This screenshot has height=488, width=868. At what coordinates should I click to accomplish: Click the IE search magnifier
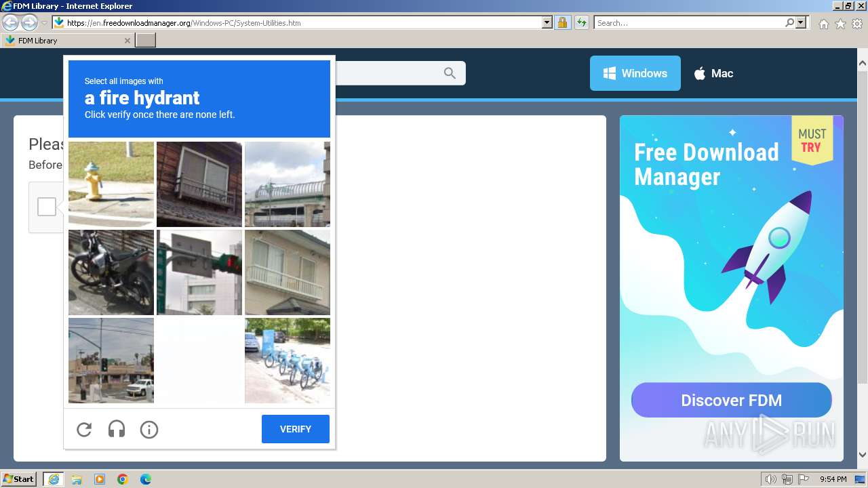coord(790,22)
